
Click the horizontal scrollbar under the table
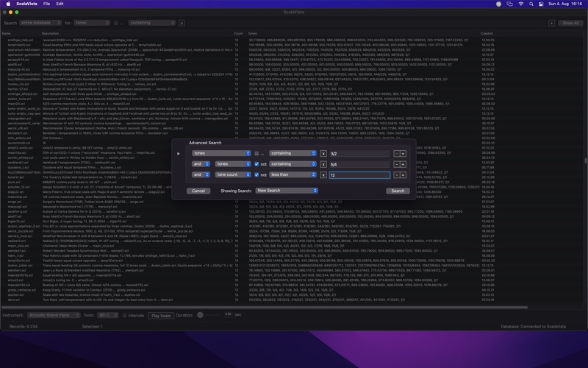coord(265,308)
